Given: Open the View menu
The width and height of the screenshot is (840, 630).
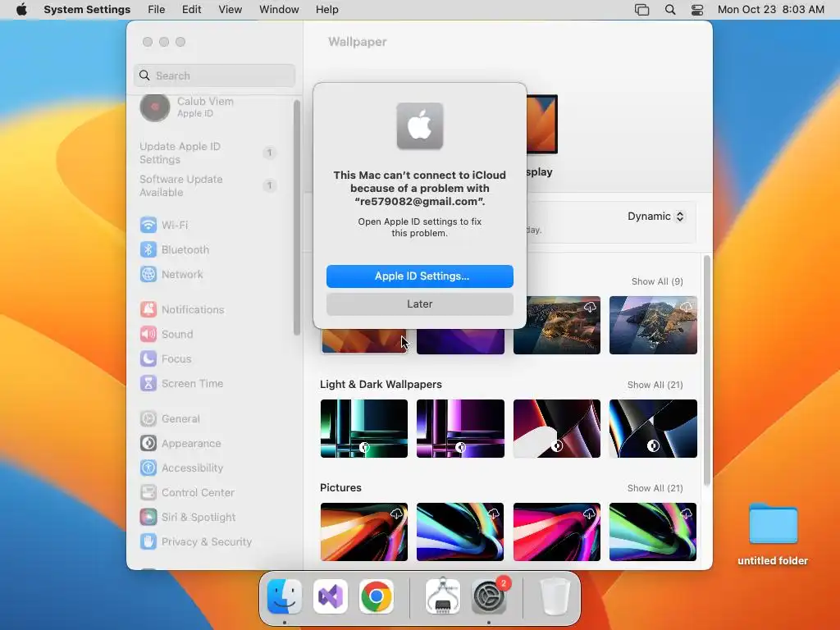Looking at the screenshot, I should click(231, 10).
